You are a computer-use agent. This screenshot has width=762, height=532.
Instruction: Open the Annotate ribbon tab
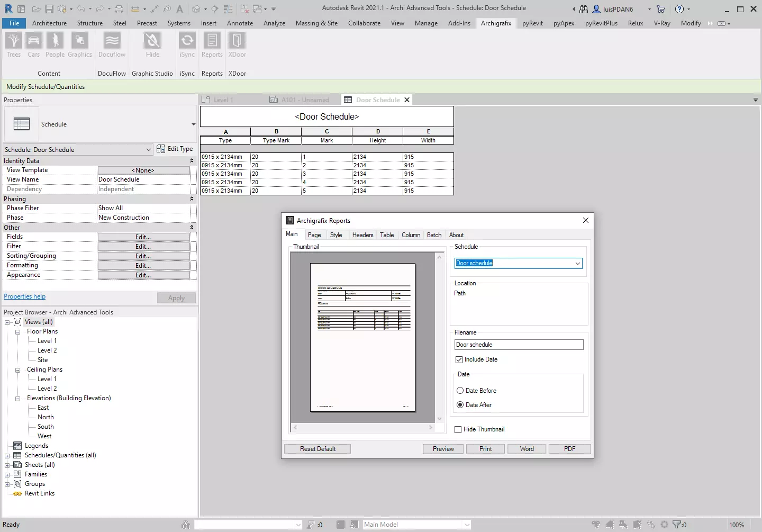(240, 23)
